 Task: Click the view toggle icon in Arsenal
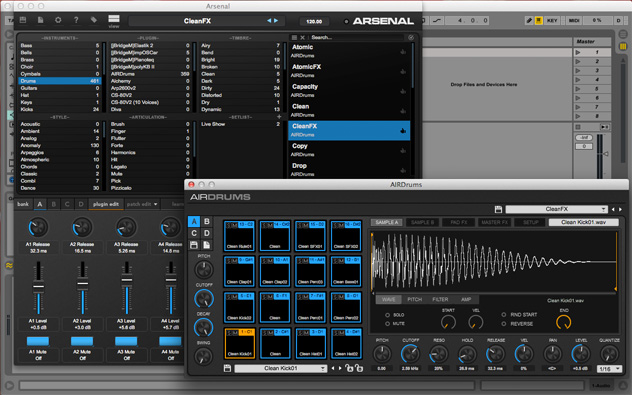114,19
